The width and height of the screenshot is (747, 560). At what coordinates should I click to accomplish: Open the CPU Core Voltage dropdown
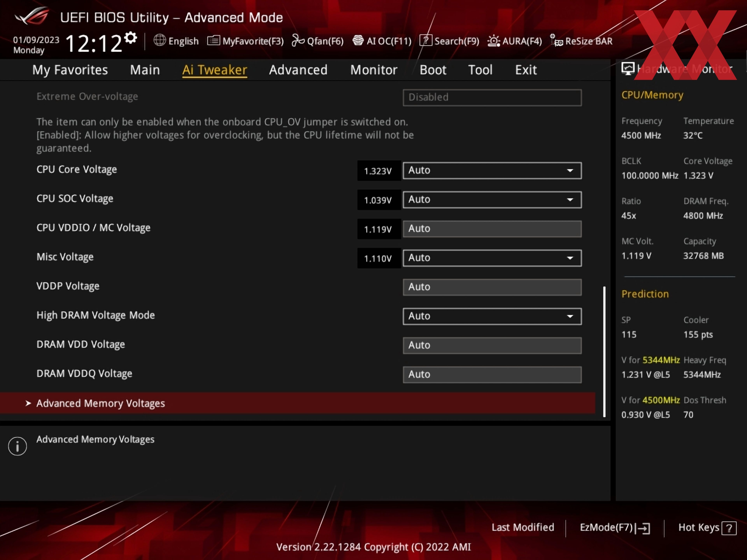click(492, 171)
